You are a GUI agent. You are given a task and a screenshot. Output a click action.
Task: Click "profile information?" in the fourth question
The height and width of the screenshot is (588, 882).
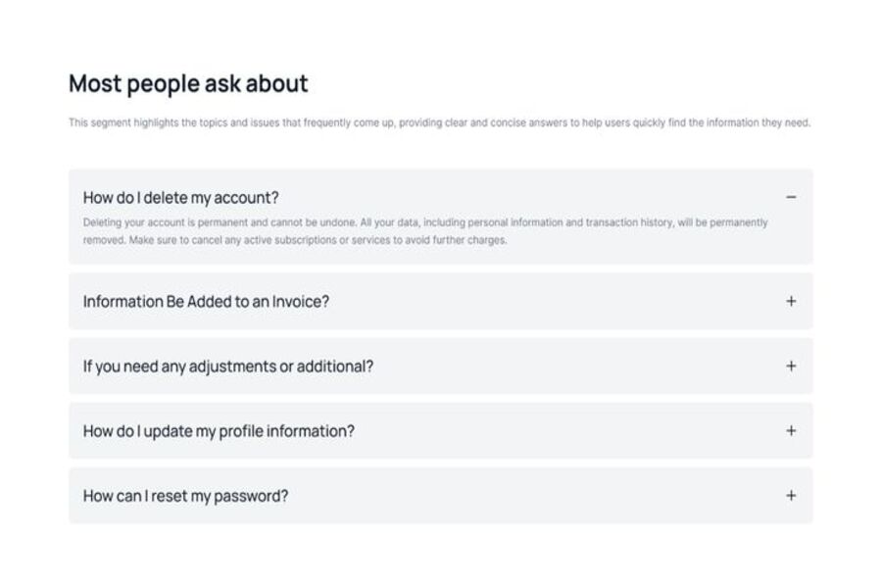coord(300,431)
